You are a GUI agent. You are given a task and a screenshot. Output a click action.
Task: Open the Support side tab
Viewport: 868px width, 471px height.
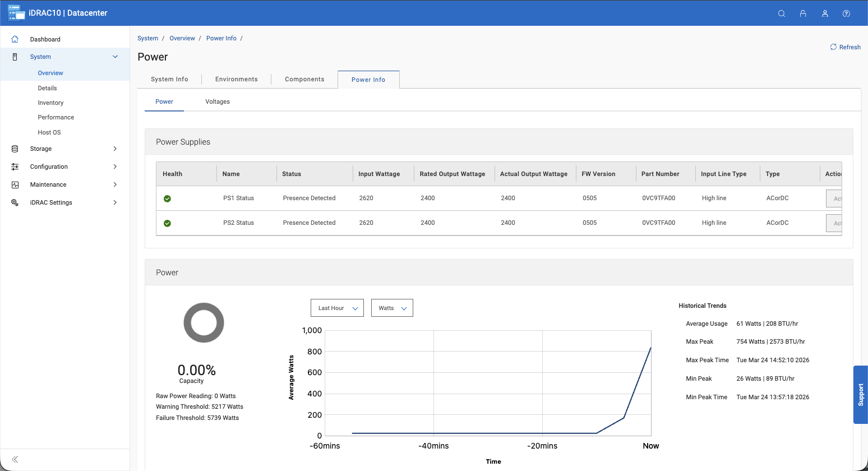pos(861,395)
